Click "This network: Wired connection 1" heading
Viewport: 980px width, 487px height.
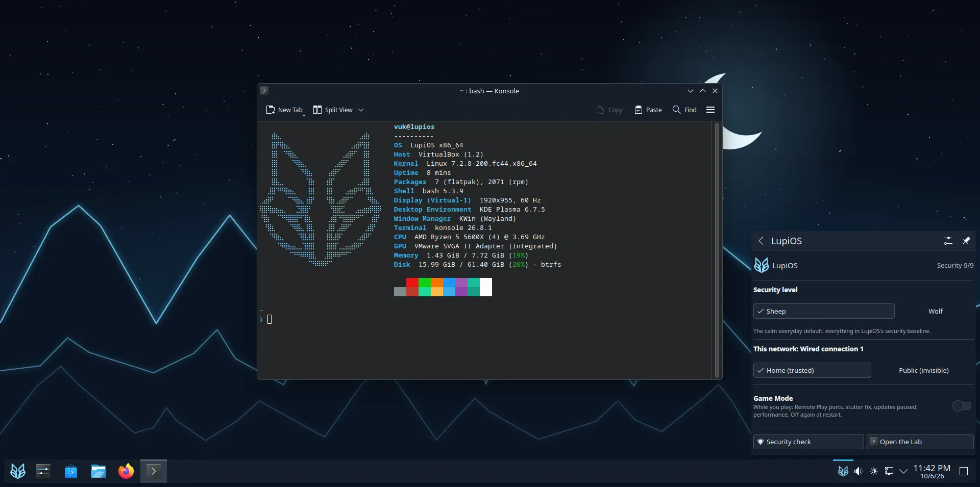coord(808,349)
